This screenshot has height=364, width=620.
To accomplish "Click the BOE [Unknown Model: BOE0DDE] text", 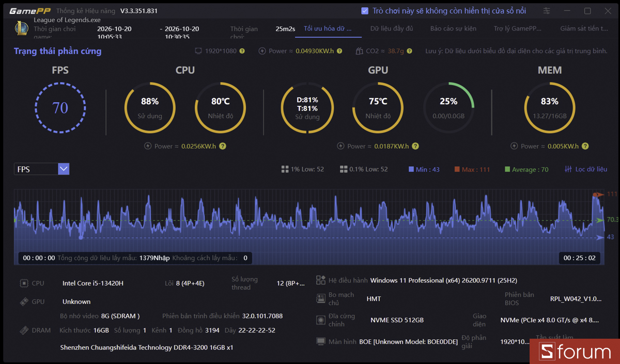I will coord(408,341).
